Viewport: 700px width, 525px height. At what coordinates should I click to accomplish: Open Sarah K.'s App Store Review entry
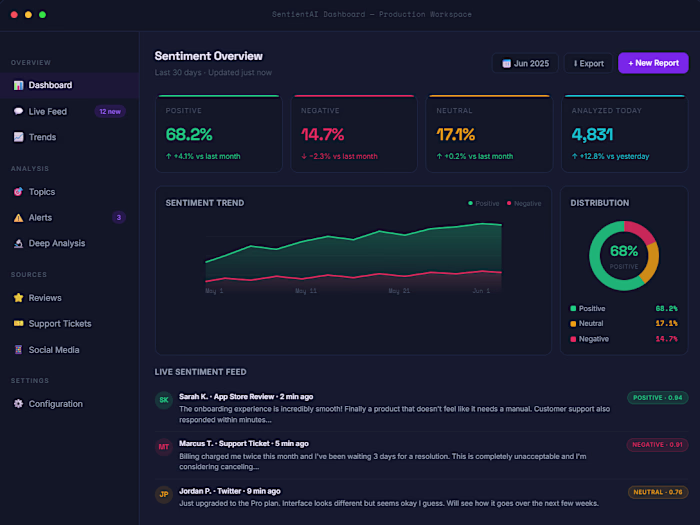coord(421,408)
